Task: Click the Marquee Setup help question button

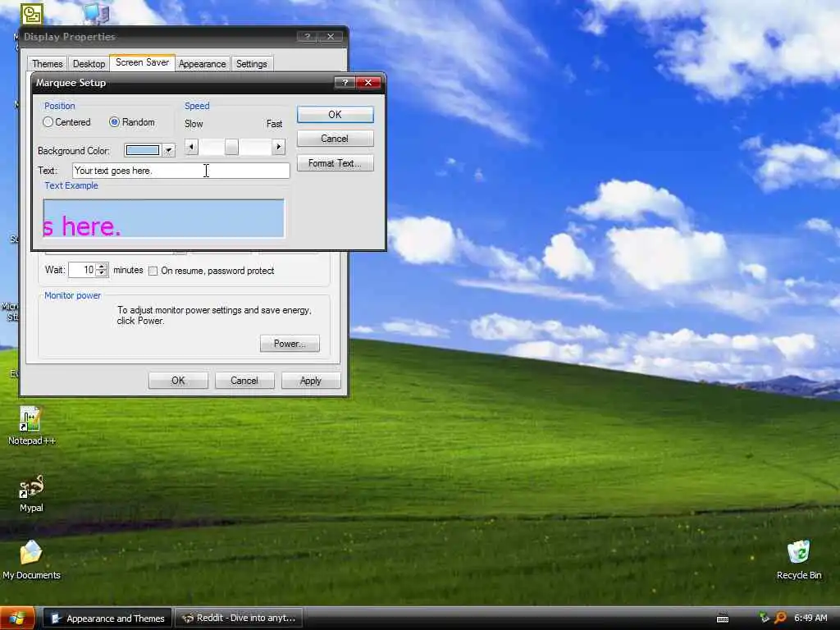Action: click(345, 83)
